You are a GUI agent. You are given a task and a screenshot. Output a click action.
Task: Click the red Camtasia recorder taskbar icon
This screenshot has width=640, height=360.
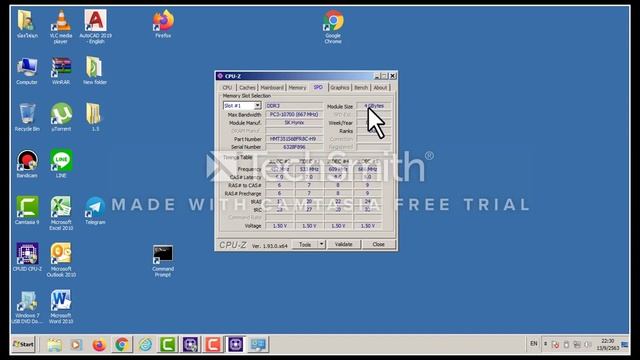213,345
